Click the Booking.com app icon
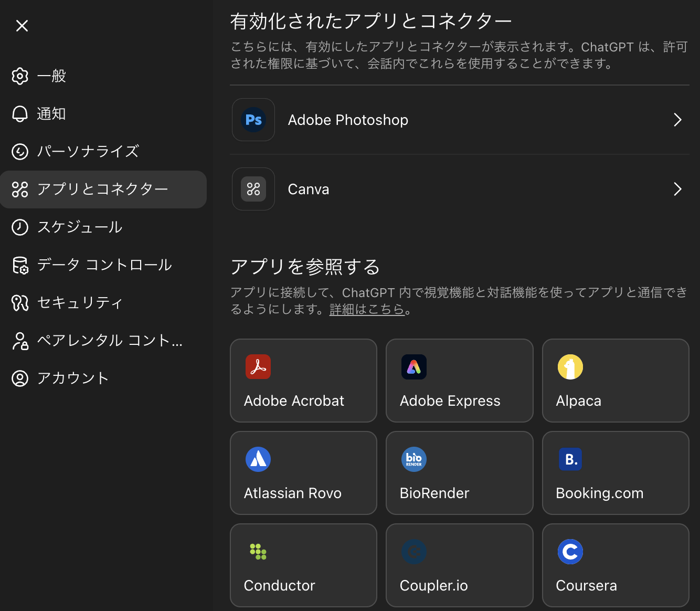Screen dimensions: 700x611 (570, 459)
